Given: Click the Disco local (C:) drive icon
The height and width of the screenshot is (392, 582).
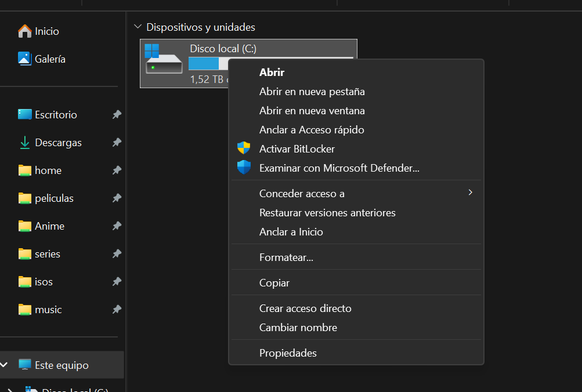Looking at the screenshot, I should pos(163,59).
